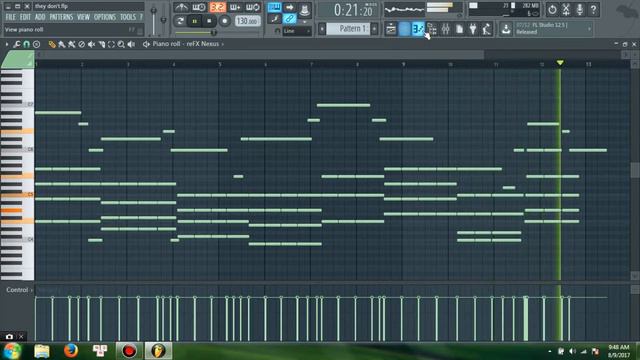The width and height of the screenshot is (640, 360).
Task: Open the OPTIONS menu
Action: click(x=105, y=17)
